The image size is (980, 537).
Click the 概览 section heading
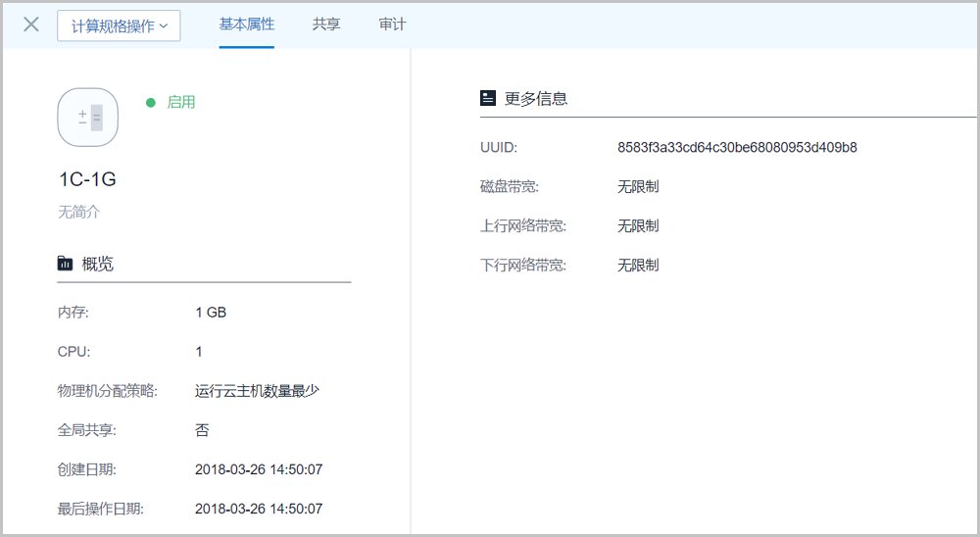(x=97, y=264)
